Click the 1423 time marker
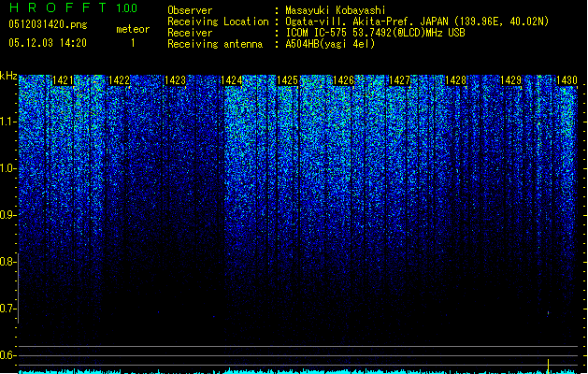Screen dimensions: 588x374 coord(175,80)
